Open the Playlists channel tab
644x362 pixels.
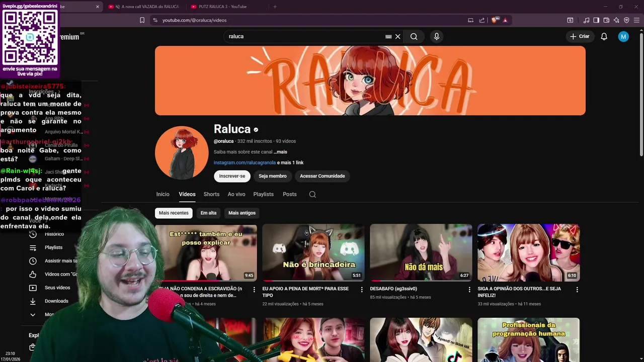pos(264,194)
